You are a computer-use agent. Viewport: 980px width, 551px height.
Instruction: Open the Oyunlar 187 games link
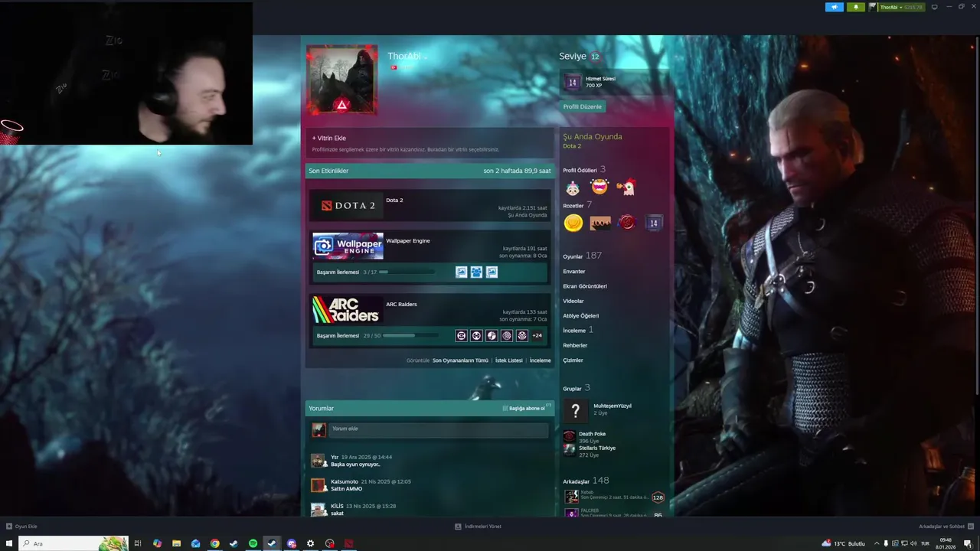[583, 256]
